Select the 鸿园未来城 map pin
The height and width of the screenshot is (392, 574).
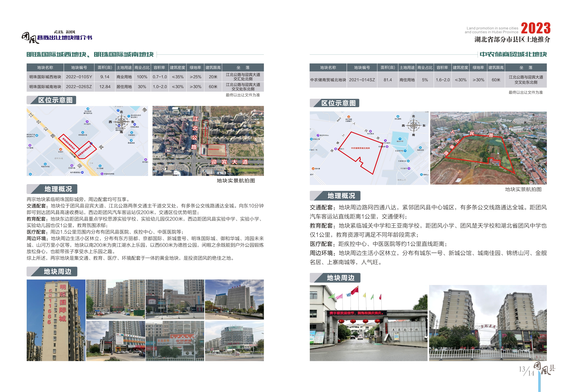pyautogui.click(x=45, y=164)
